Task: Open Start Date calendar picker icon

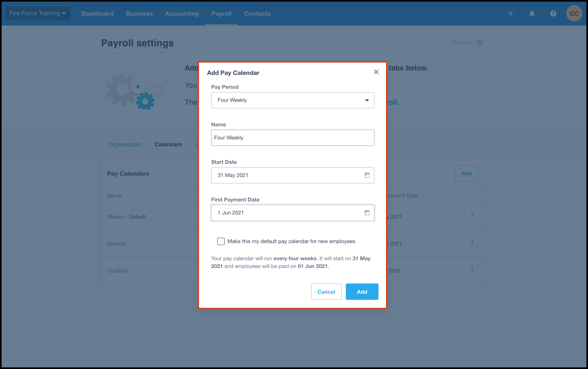Action: click(367, 175)
